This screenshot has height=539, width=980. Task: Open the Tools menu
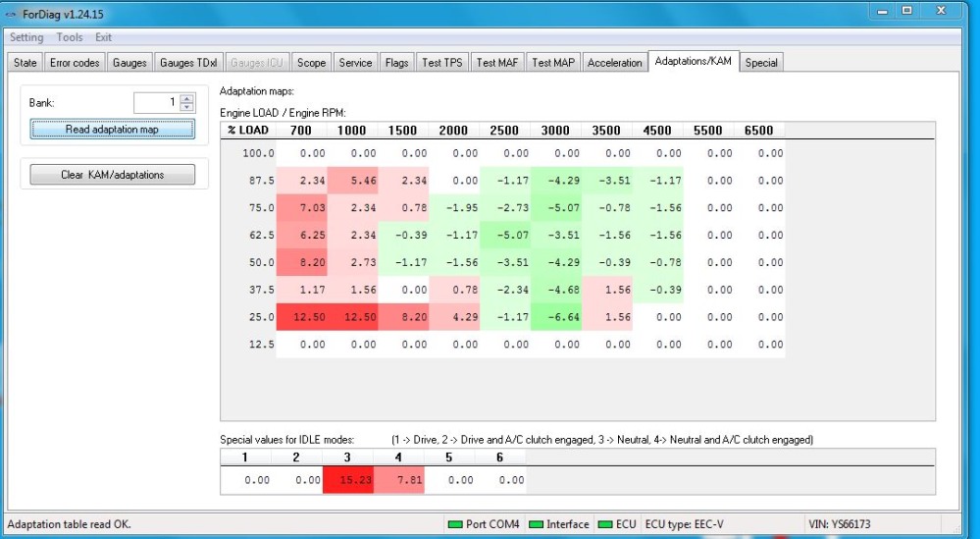[x=70, y=37]
